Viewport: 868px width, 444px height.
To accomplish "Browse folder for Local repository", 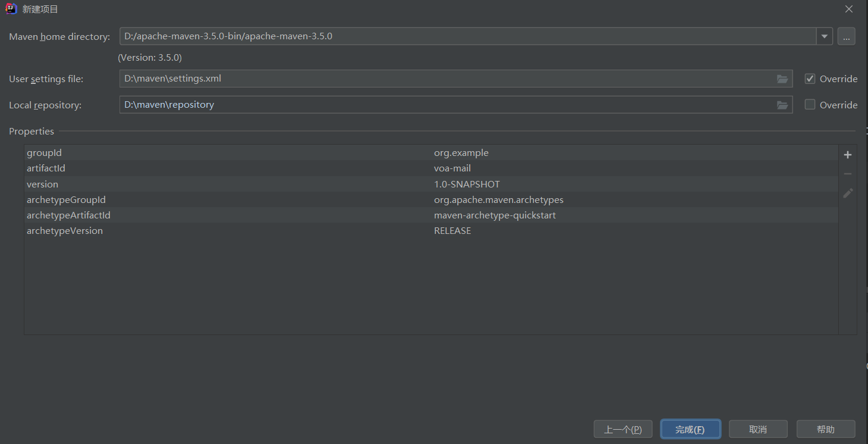I will [782, 105].
